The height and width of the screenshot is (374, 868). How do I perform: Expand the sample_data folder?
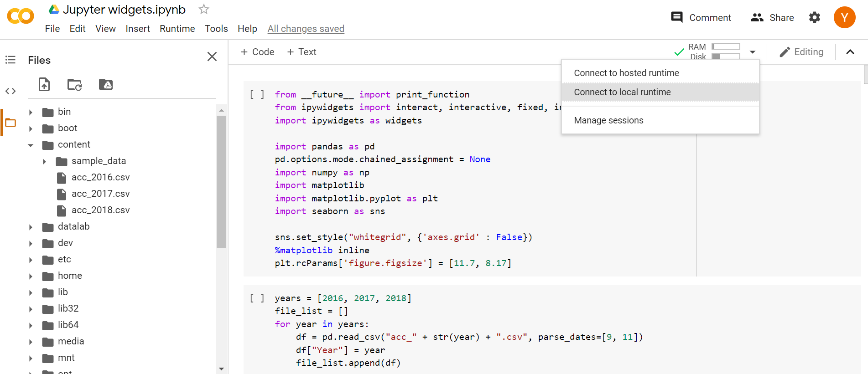[x=44, y=161]
